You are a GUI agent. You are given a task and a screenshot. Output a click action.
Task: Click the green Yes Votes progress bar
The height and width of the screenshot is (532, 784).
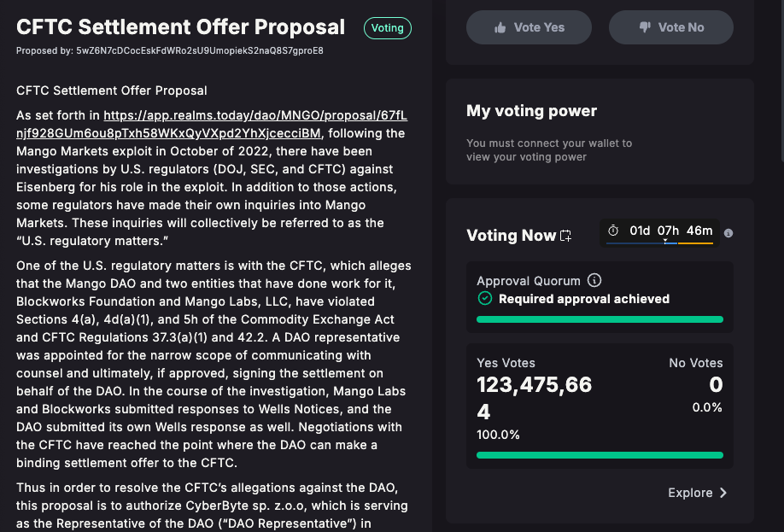point(600,455)
